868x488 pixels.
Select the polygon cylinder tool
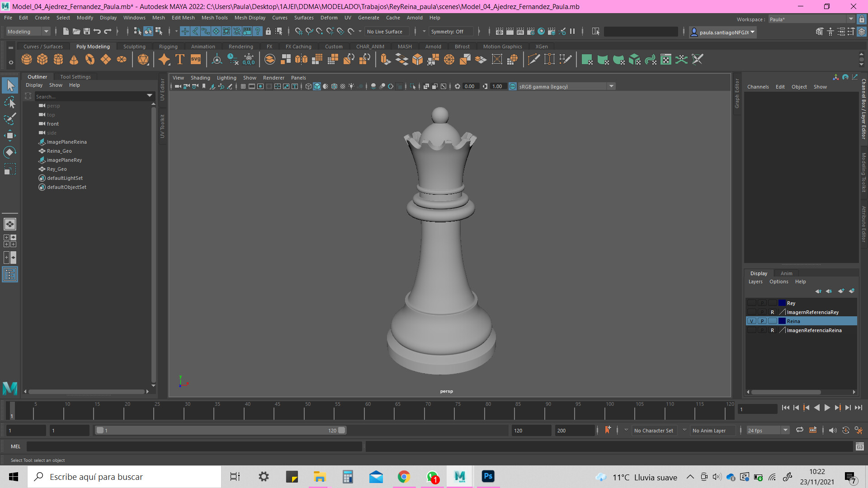[58, 59]
